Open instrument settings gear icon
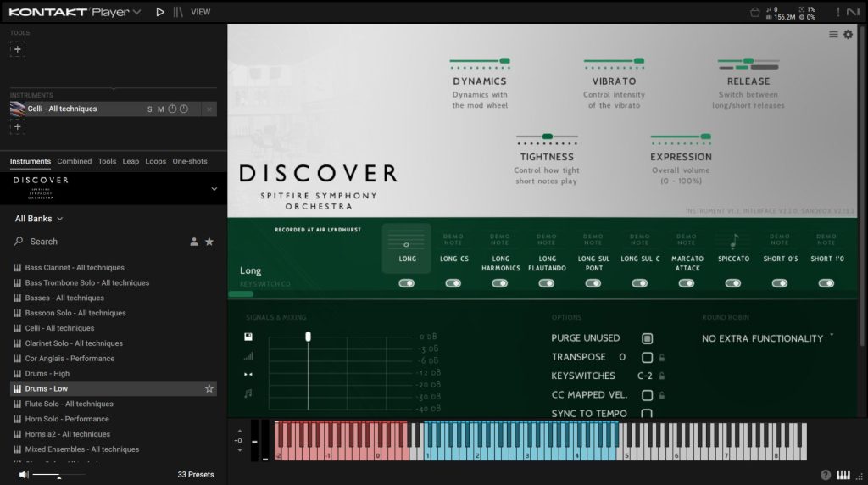The image size is (868, 485). click(848, 34)
